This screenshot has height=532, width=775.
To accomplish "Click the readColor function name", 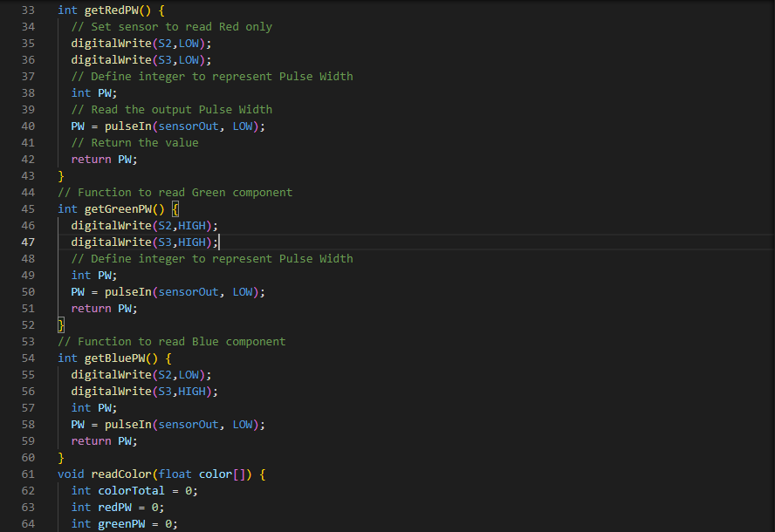I will coord(121,474).
